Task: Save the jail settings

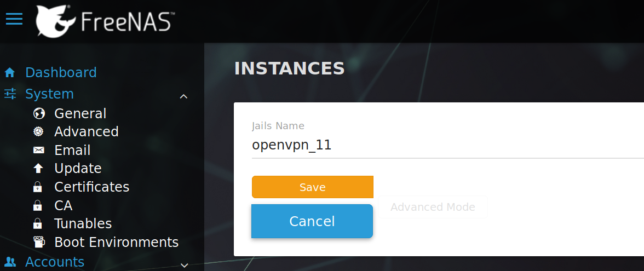Action: point(312,187)
